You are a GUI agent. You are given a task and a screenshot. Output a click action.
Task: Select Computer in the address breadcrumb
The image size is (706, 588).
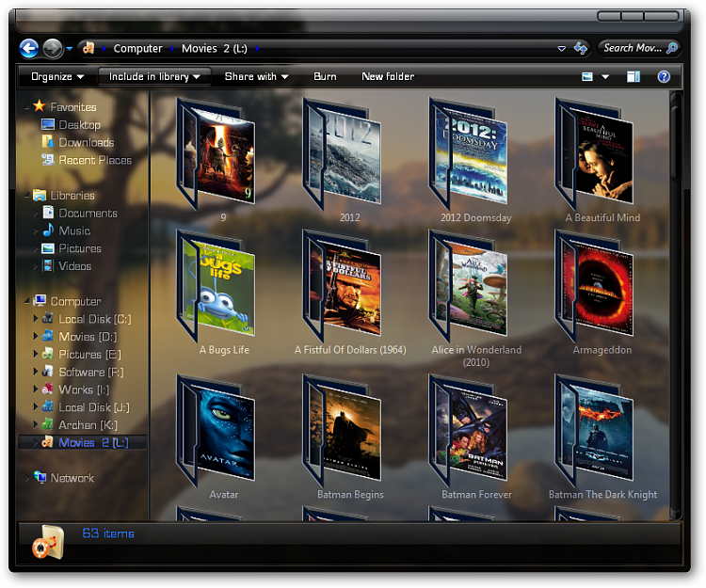pos(137,48)
